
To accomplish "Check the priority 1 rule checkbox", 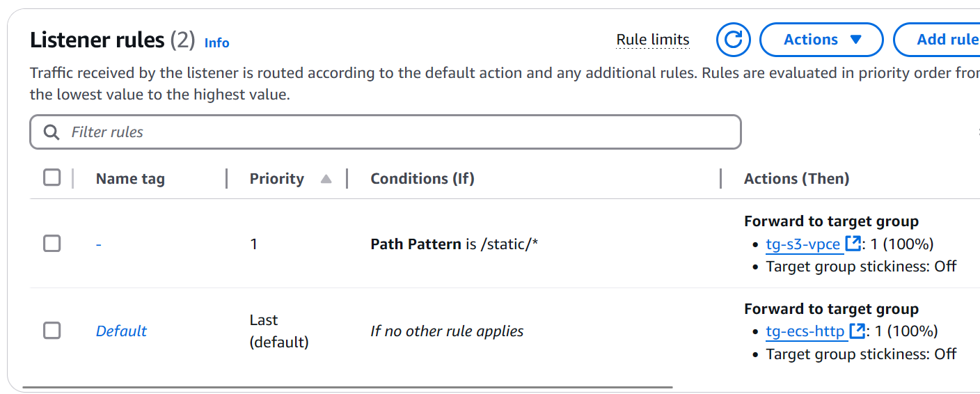I will point(52,244).
